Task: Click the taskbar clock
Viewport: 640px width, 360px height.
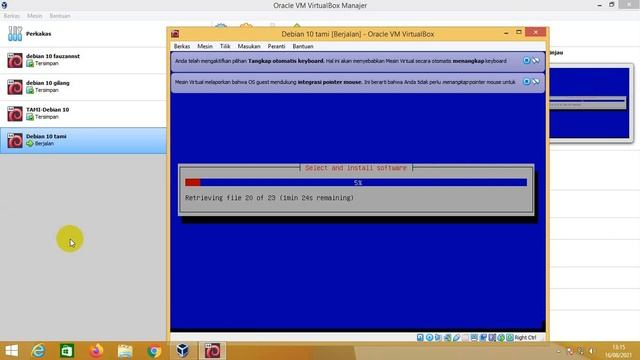Action: tap(619, 351)
